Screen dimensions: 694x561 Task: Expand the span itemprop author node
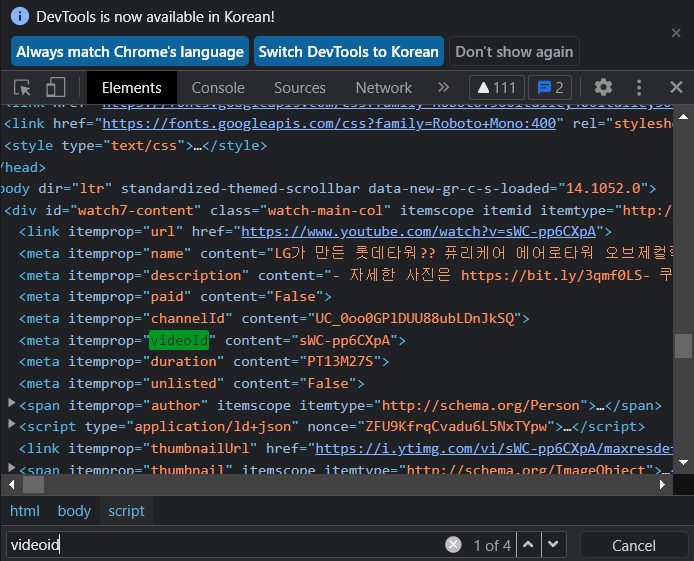coord(12,403)
